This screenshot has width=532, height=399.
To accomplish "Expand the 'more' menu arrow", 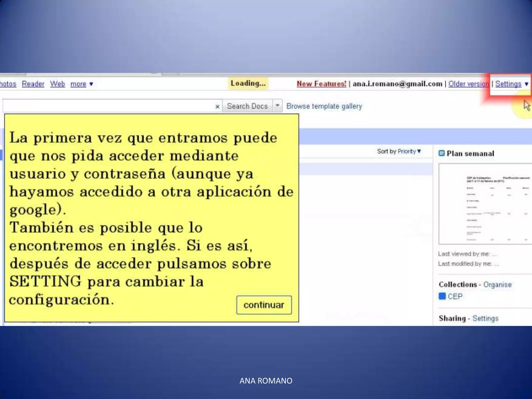I will tap(91, 84).
